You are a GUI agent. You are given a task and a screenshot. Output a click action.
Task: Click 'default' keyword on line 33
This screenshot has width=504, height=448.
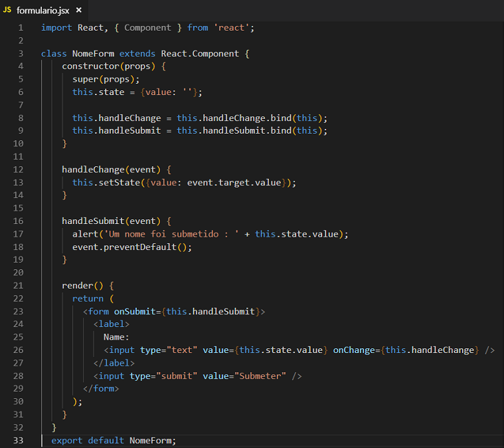pos(106,441)
